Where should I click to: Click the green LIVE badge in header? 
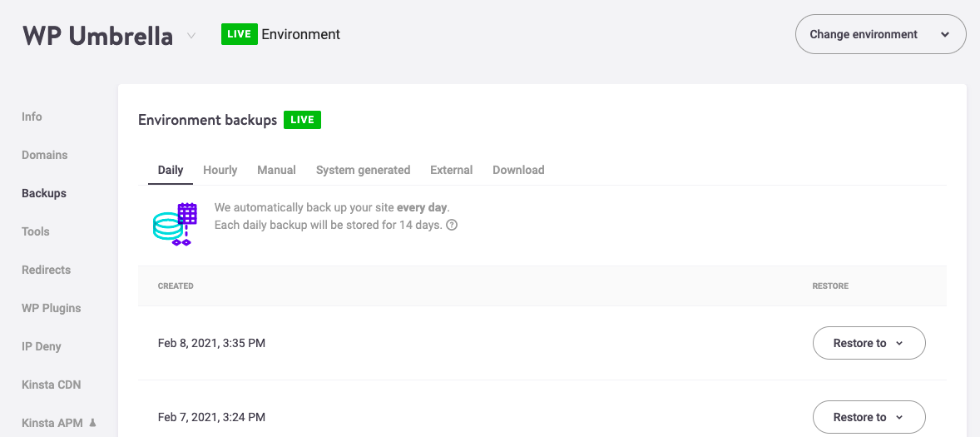click(240, 34)
